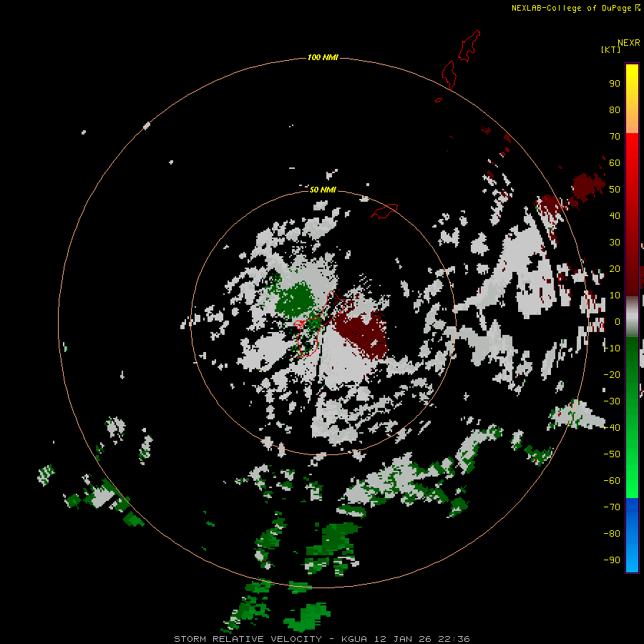Image resolution: width=644 pixels, height=644 pixels.
Task: Click the 22:36 timestamp in the caption
Action: click(x=454, y=639)
